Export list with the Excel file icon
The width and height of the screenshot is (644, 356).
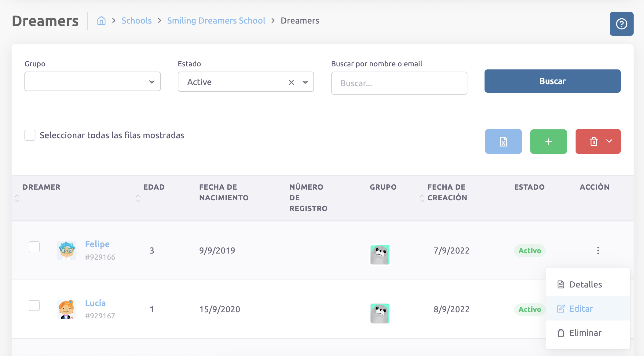coord(503,141)
